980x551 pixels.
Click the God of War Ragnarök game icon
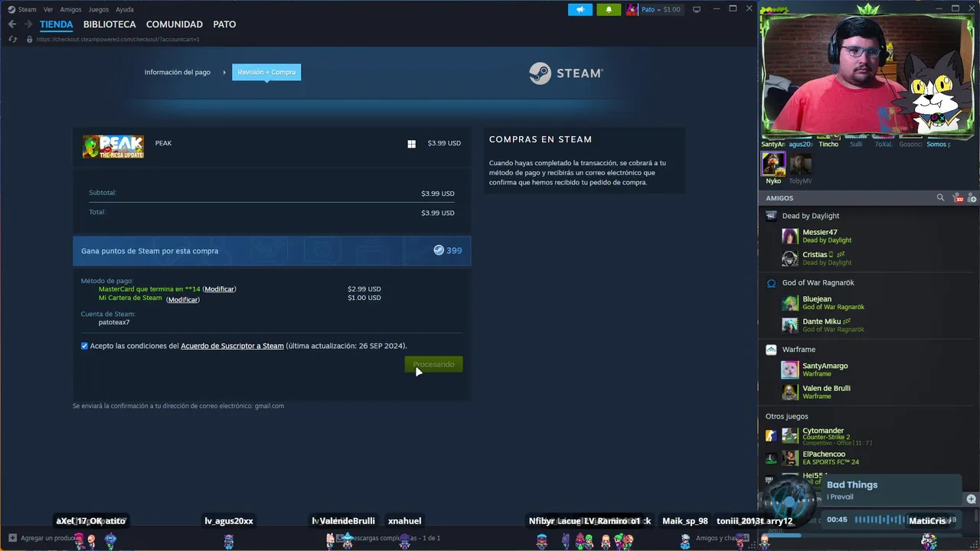(771, 283)
